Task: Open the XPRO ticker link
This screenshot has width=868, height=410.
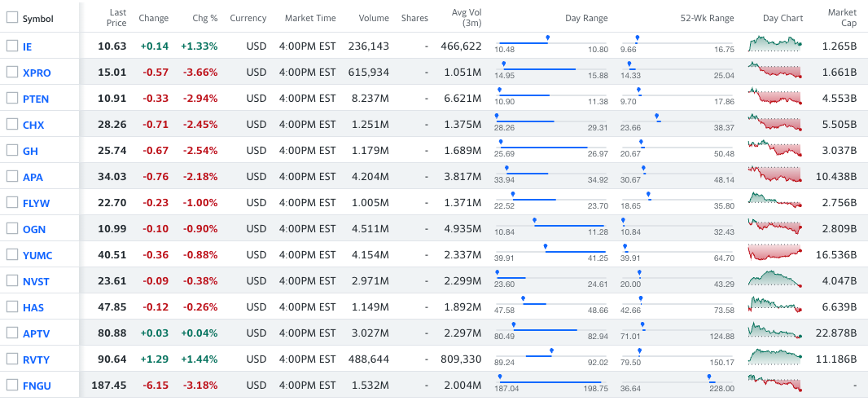Action: pyautogui.click(x=37, y=73)
